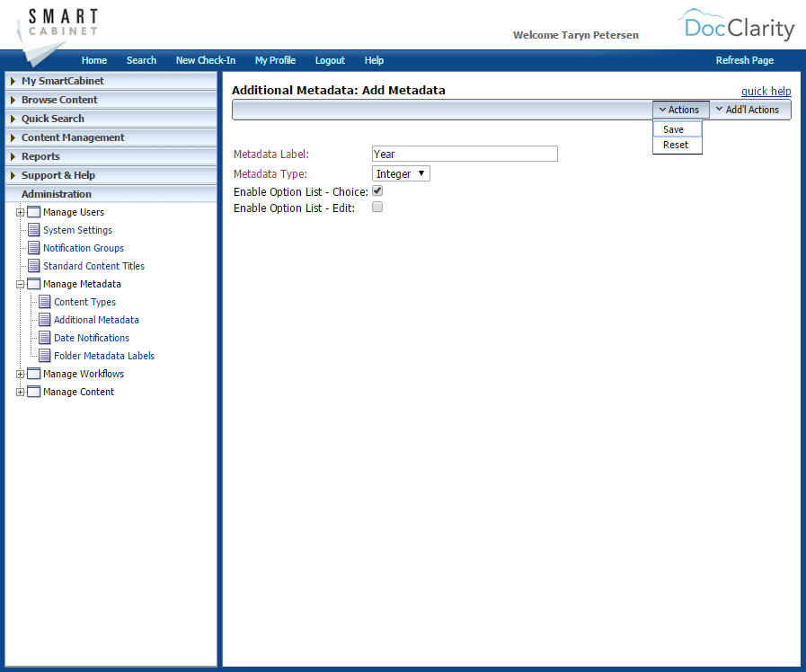806x672 pixels.
Task: Open the quick help link
Action: click(766, 91)
